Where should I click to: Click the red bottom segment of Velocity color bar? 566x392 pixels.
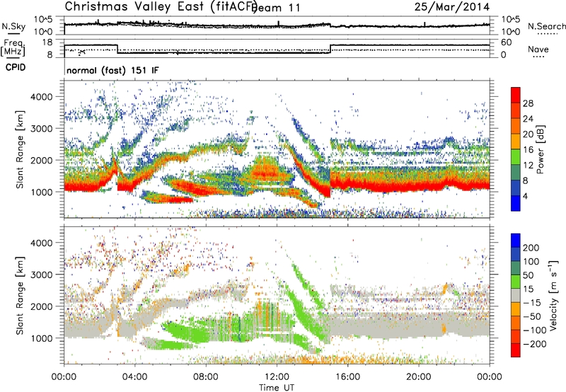[x=516, y=350]
